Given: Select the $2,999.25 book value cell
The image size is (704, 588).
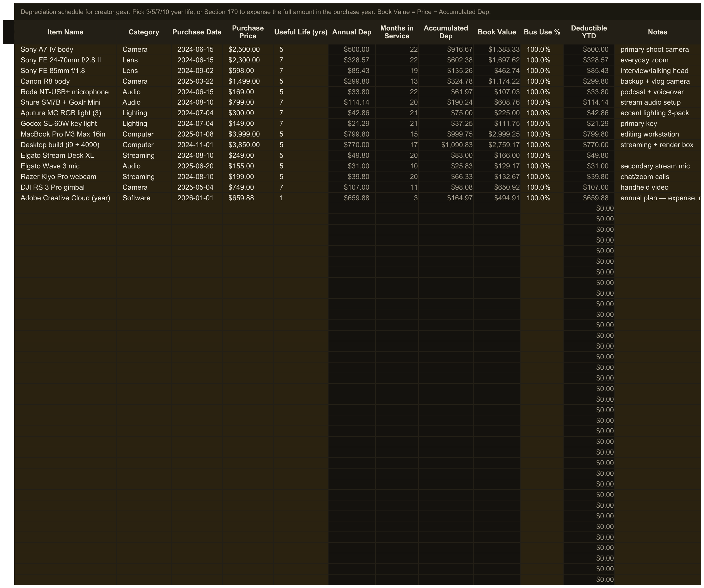Looking at the screenshot, I should point(497,134).
